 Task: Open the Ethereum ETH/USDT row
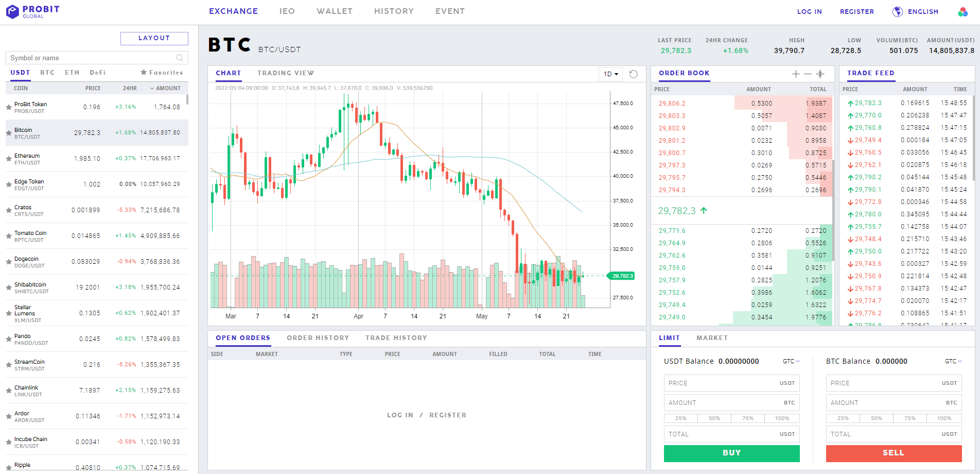pyautogui.click(x=97, y=159)
